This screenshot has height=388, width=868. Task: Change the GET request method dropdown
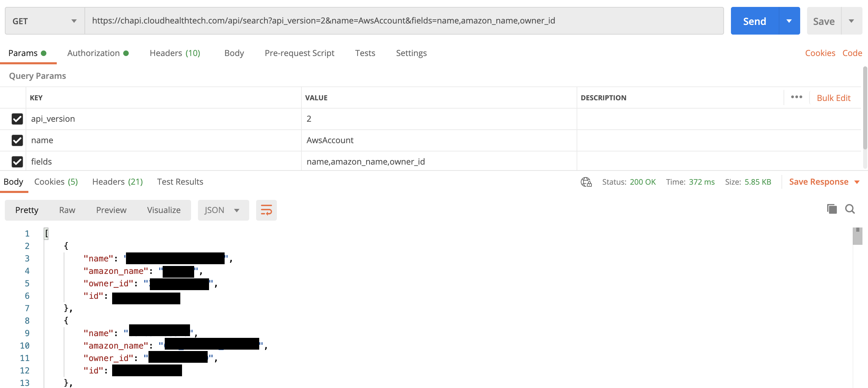click(45, 21)
